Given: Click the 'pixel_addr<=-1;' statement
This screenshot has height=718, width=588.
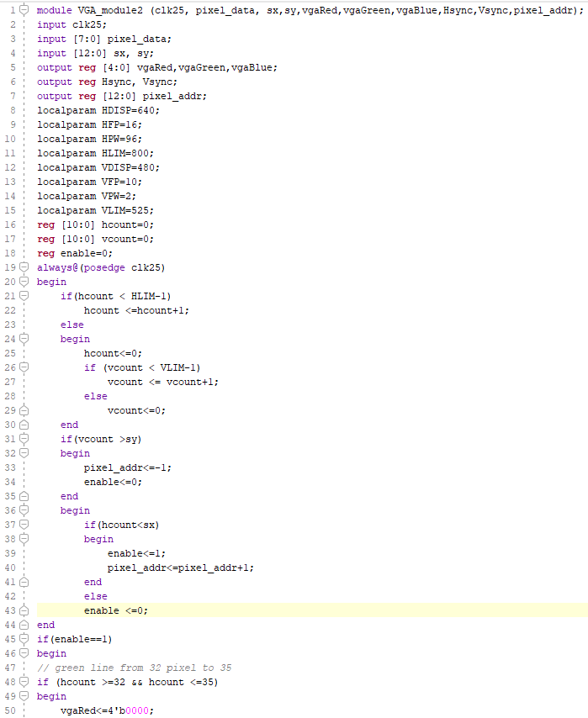Looking at the screenshot, I should (x=128, y=467).
